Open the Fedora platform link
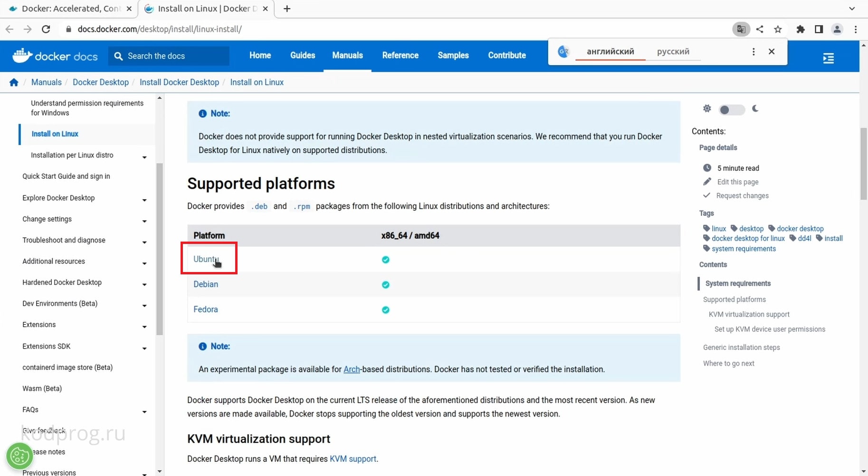This screenshot has height=476, width=868. (206, 309)
